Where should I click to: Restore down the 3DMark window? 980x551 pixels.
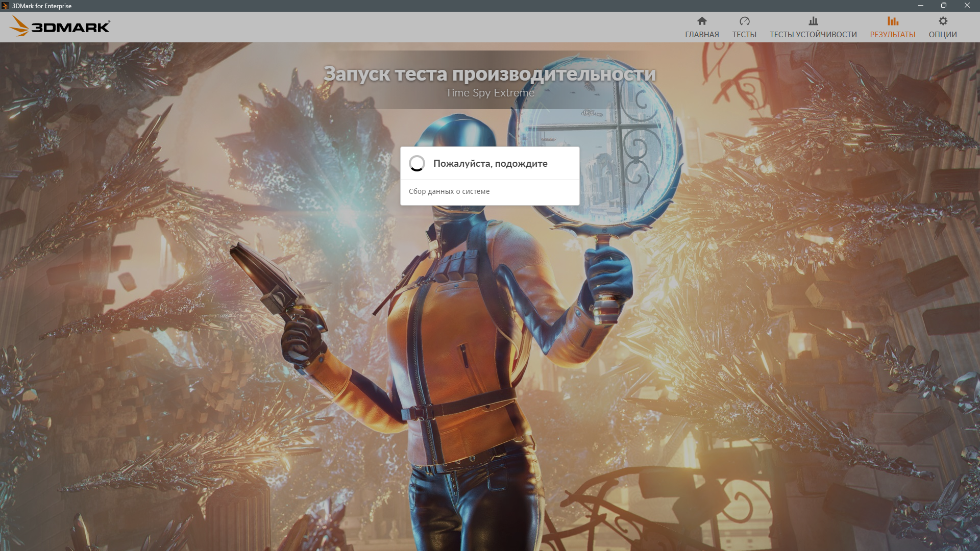(944, 6)
